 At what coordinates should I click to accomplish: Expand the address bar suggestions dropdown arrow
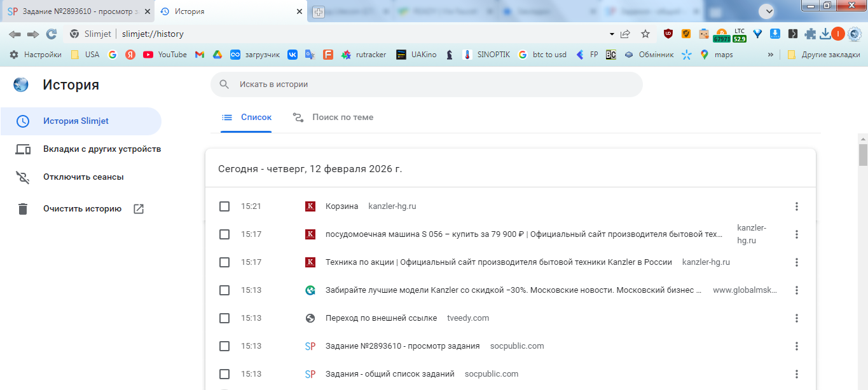[612, 34]
